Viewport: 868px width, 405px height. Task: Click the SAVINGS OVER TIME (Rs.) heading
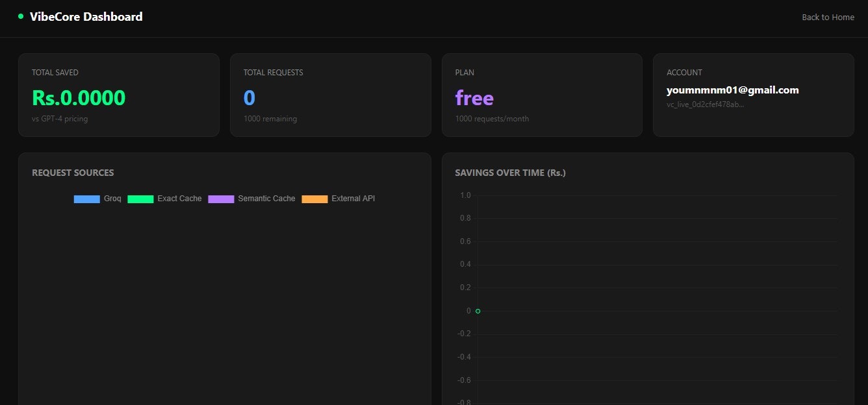[x=510, y=173]
